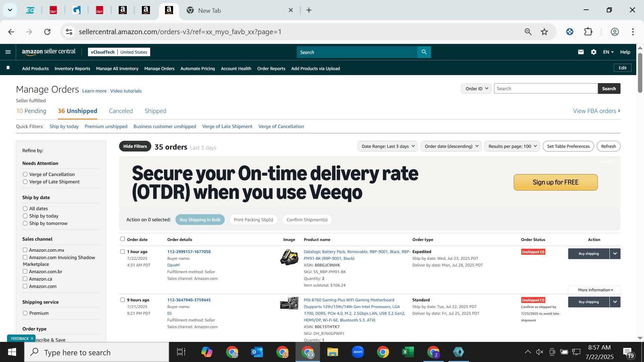Screen dimensions: 644x362
Task: Bookmark this page with the star icon
Action: [544, 32]
